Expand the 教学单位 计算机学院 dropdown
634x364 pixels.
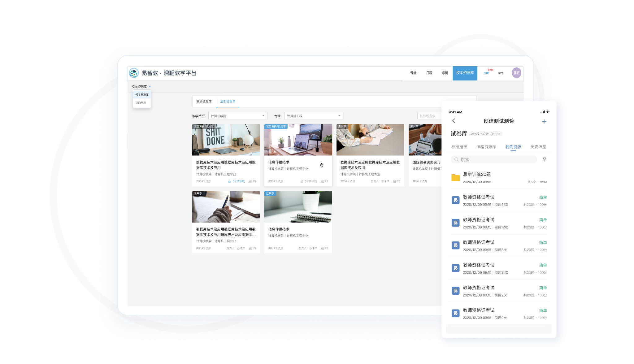(238, 116)
